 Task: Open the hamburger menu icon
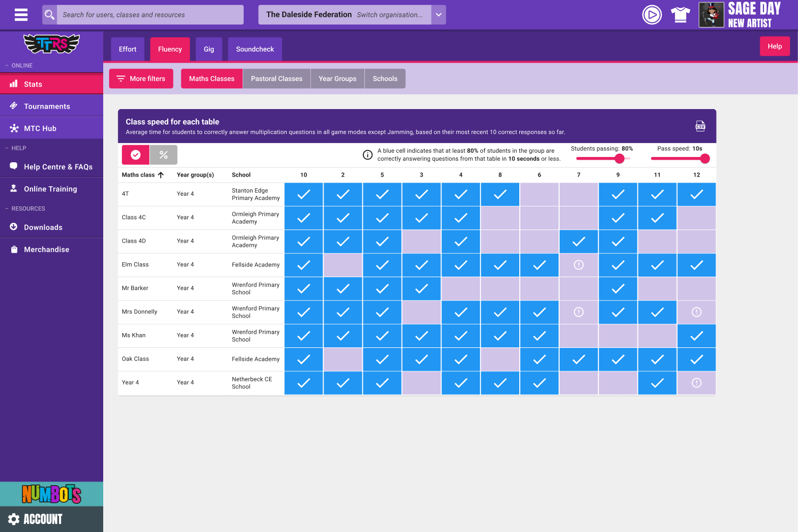click(21, 15)
